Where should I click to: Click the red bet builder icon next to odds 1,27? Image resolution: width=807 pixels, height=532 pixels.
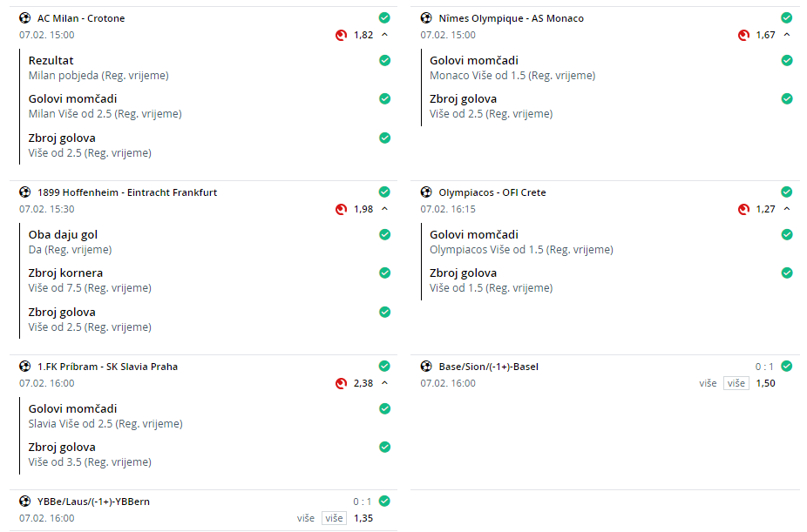click(743, 209)
